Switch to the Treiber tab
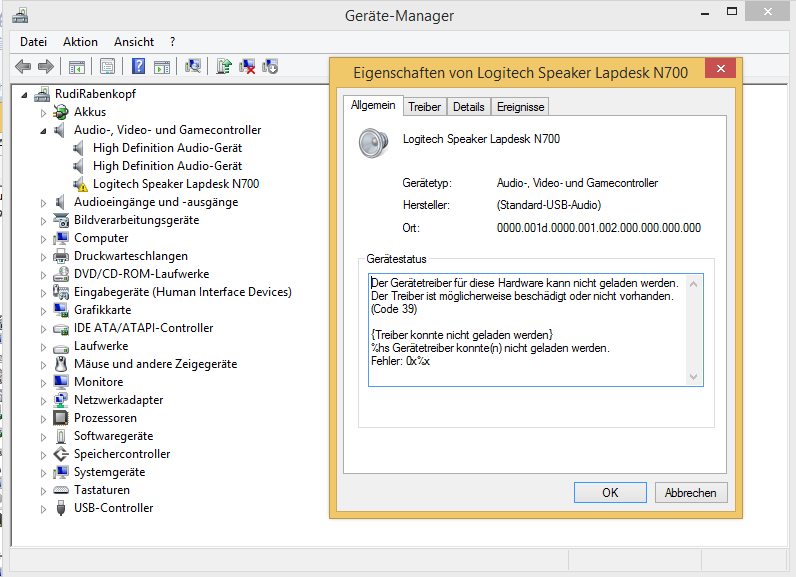This screenshot has width=796, height=577. pos(424,107)
